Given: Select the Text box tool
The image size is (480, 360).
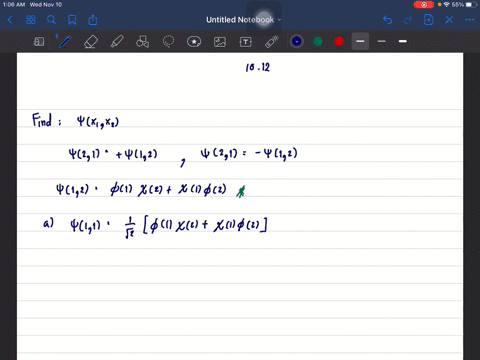Looking at the screenshot, I should pos(246,42).
